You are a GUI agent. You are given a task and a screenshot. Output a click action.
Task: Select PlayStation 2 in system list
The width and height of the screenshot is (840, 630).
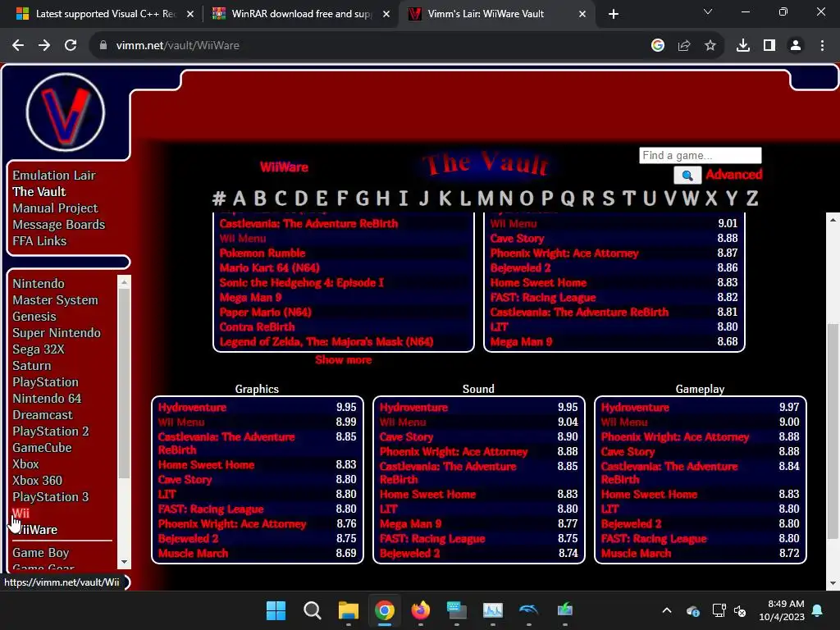point(51,431)
